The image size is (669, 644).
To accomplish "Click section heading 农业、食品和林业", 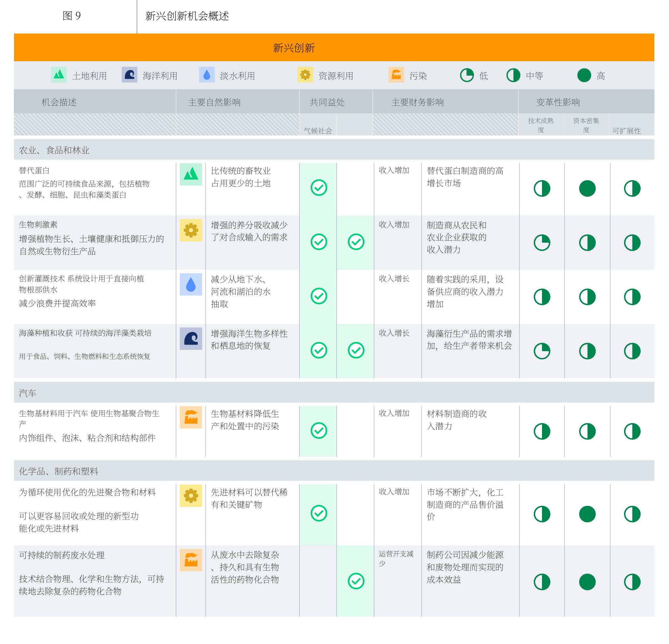I will click(54, 150).
